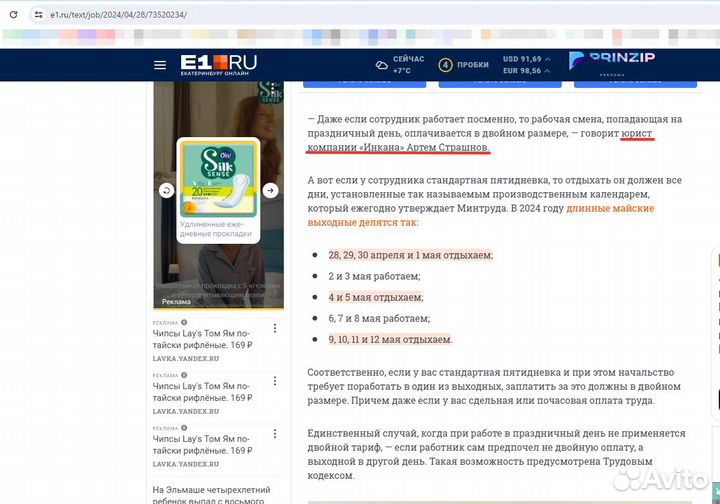Open options menu of first Lay's ad
Viewport: 720px width, 504px height.
275,328
